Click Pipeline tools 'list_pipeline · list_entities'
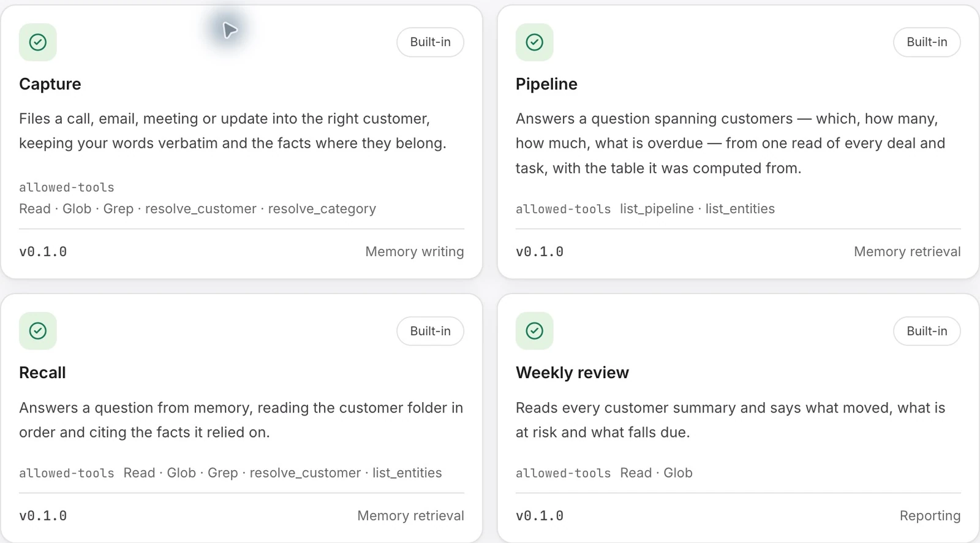The image size is (980, 543). (x=697, y=209)
